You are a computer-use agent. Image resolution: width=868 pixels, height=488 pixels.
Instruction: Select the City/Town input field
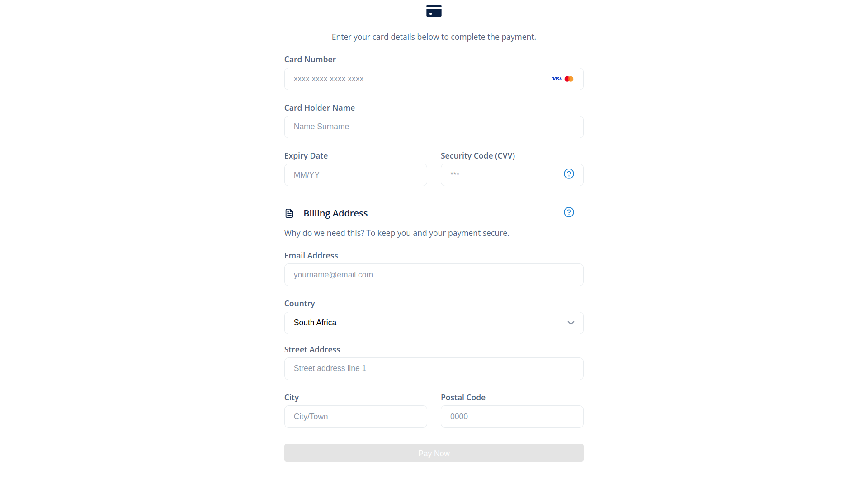pos(355,417)
